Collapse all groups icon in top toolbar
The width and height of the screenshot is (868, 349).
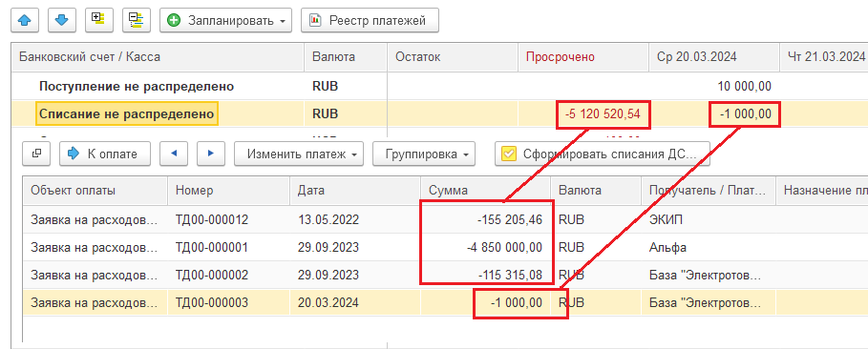[x=137, y=20]
